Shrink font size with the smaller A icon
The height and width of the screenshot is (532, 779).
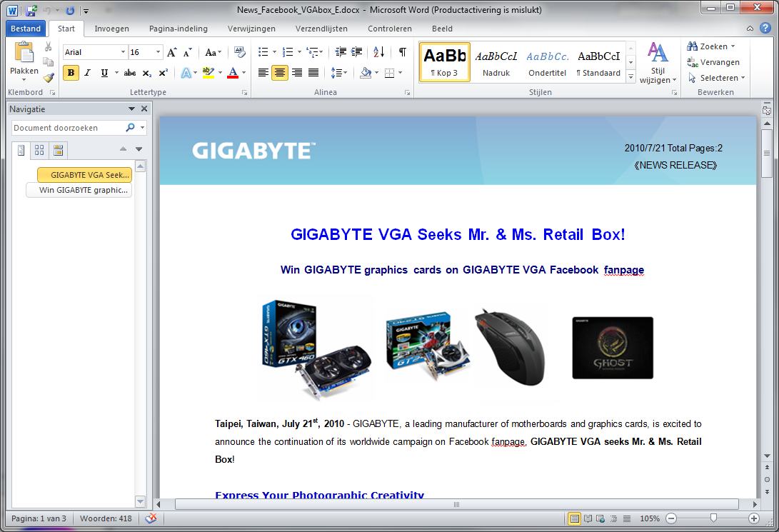coord(187,52)
